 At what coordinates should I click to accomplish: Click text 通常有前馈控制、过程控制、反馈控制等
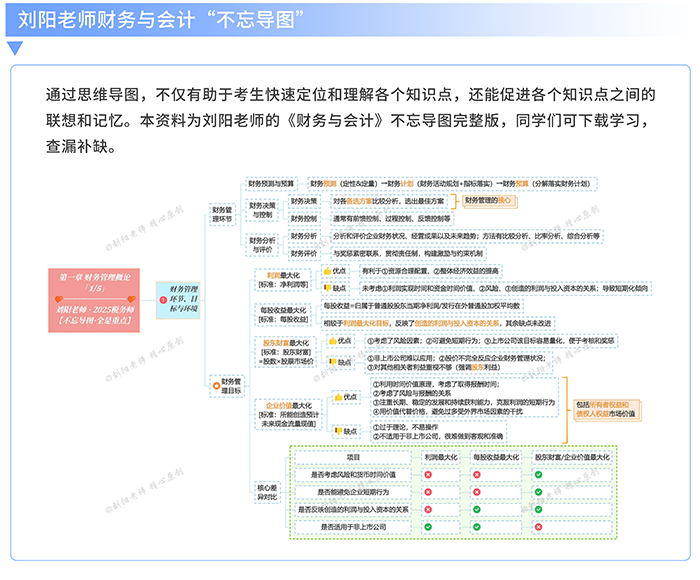pyautogui.click(x=392, y=219)
